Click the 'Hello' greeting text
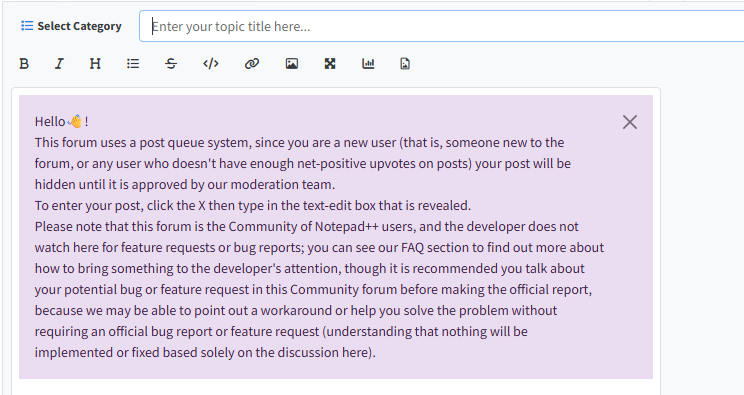 (x=50, y=122)
